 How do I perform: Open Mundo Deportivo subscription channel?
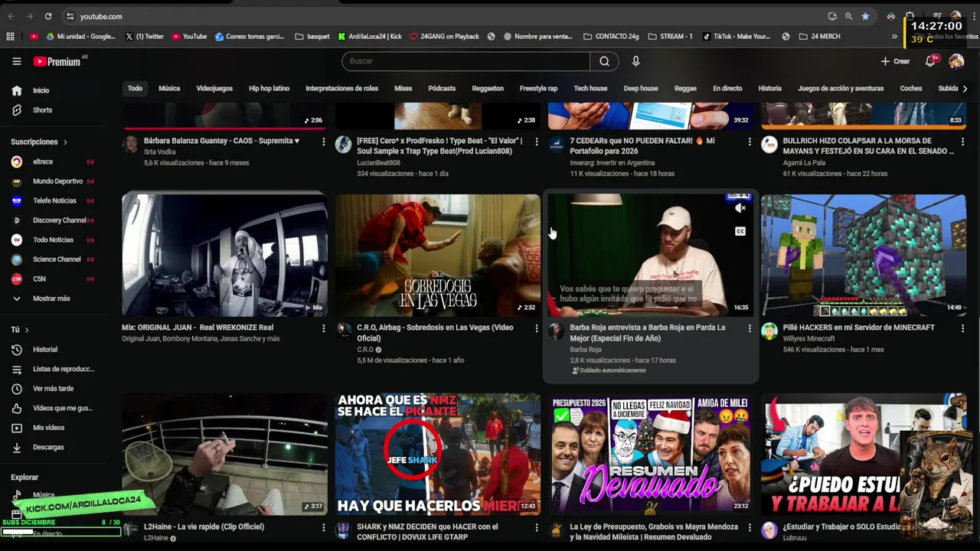click(x=57, y=181)
